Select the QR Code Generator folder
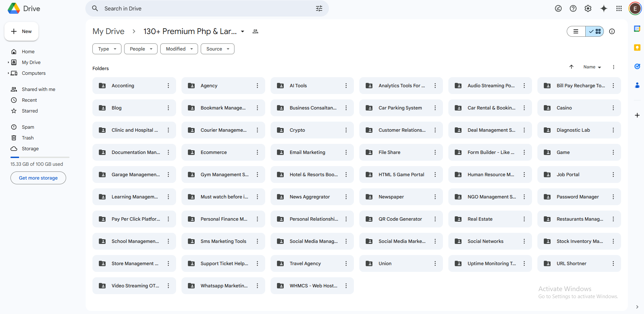The height and width of the screenshot is (314, 644). 401,219
